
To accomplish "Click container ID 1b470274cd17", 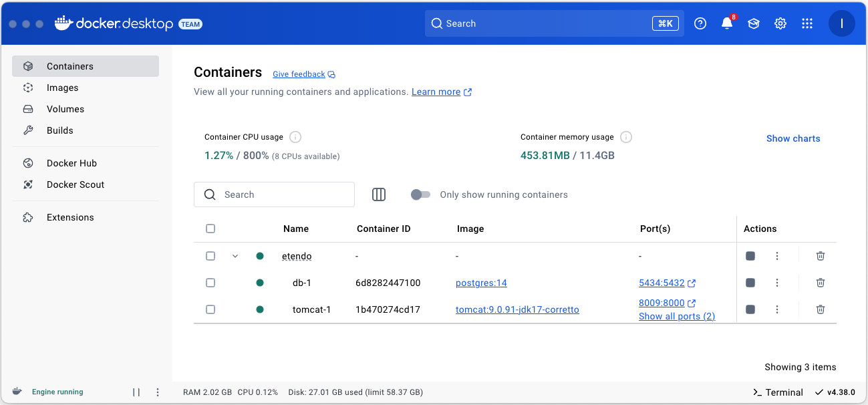I will click(388, 309).
